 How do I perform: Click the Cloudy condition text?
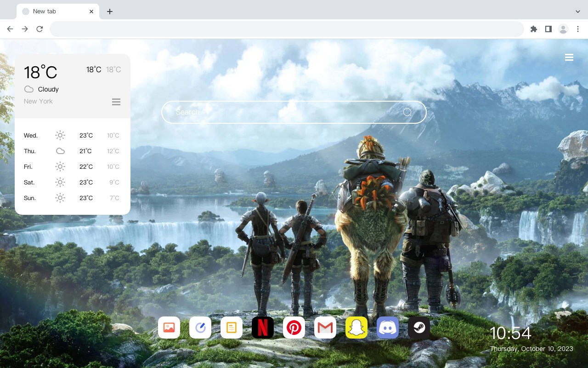coord(48,89)
